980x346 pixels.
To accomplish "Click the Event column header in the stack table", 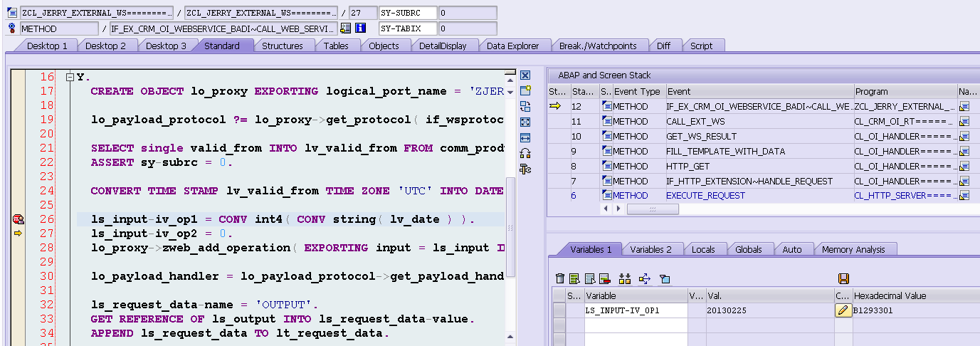I will tap(759, 92).
